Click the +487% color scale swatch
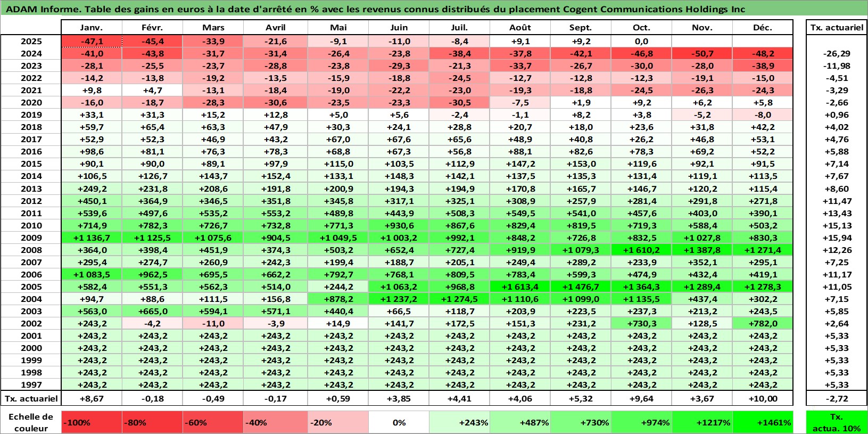 click(x=520, y=422)
